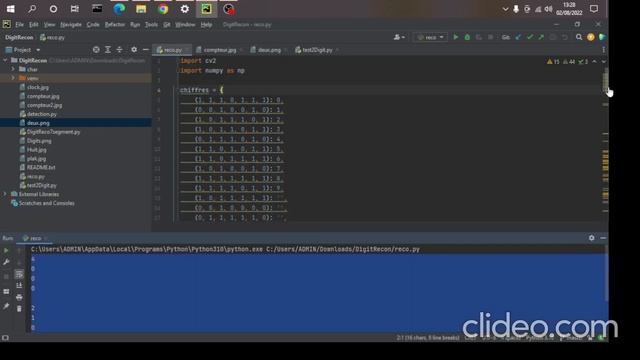Open Microsoft Edge from taskbar
Image resolution: width=640 pixels, height=360 pixels.
pyautogui.click(x=119, y=9)
